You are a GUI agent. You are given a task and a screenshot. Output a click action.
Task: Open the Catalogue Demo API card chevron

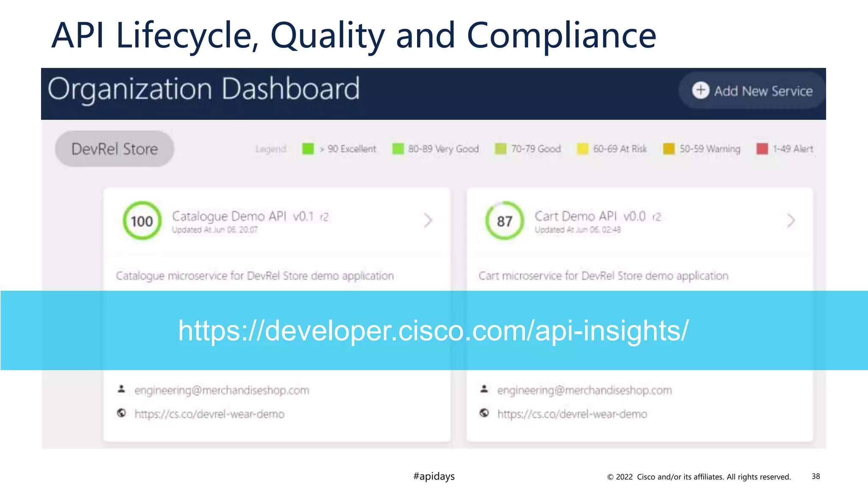point(428,220)
